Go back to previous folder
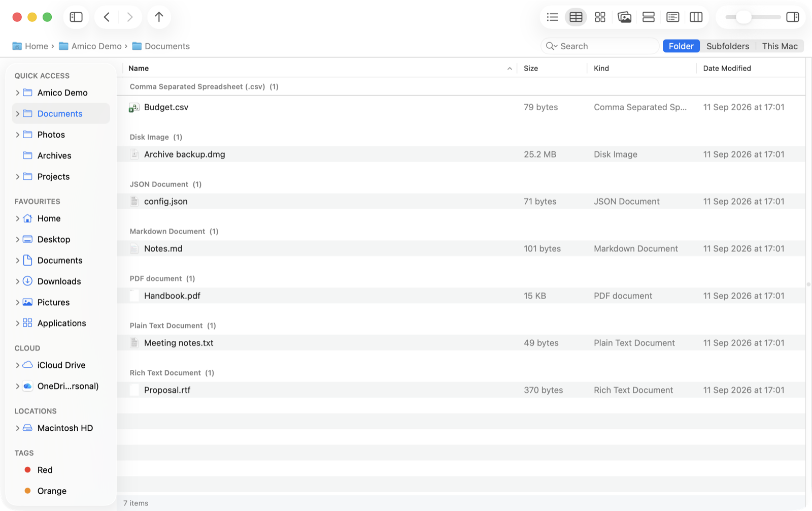The height and width of the screenshot is (511, 812). pos(107,17)
